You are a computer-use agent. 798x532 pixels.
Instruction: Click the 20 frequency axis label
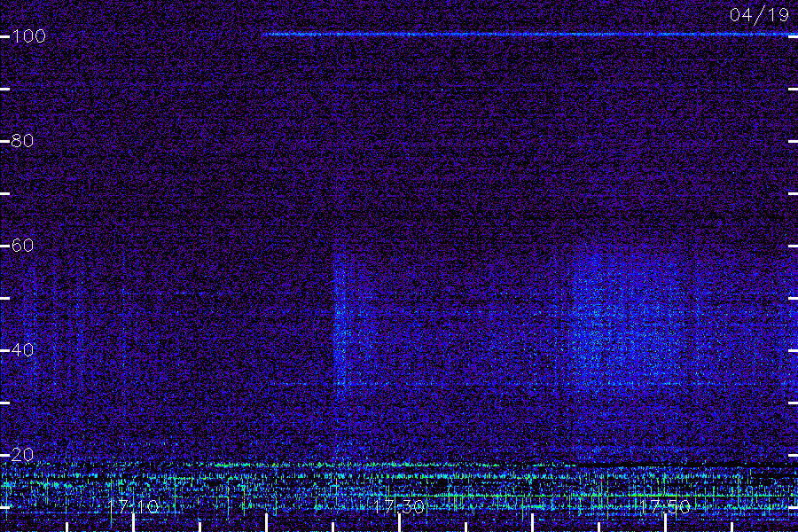22,455
